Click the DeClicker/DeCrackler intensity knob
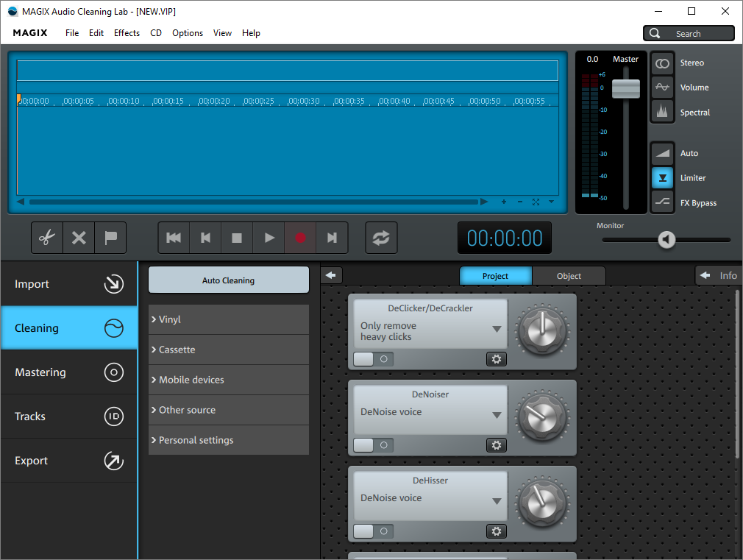 (543, 330)
